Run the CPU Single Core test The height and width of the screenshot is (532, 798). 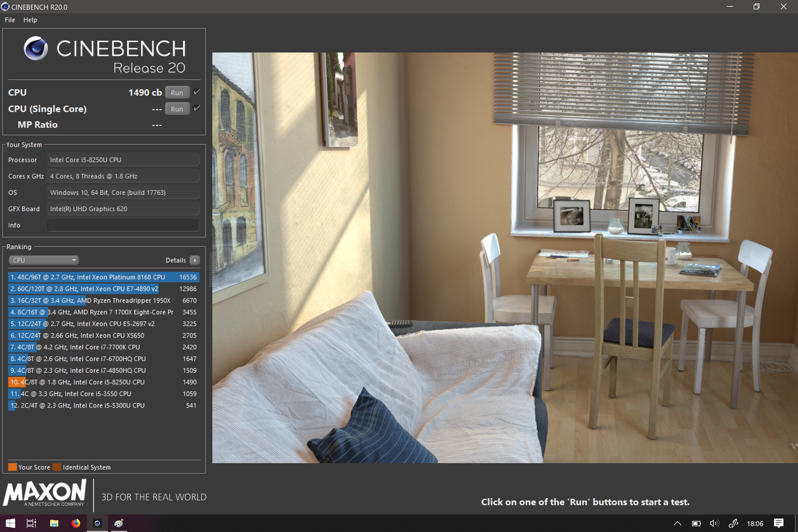(x=177, y=108)
